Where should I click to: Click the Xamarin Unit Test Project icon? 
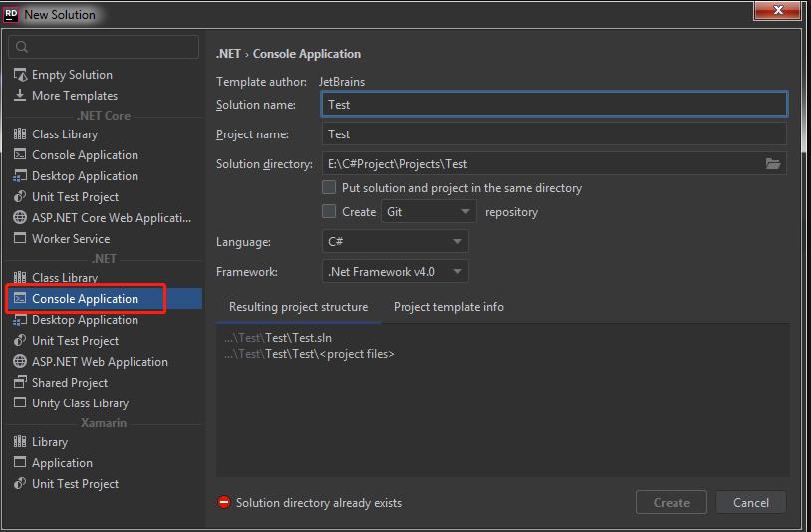(x=21, y=484)
